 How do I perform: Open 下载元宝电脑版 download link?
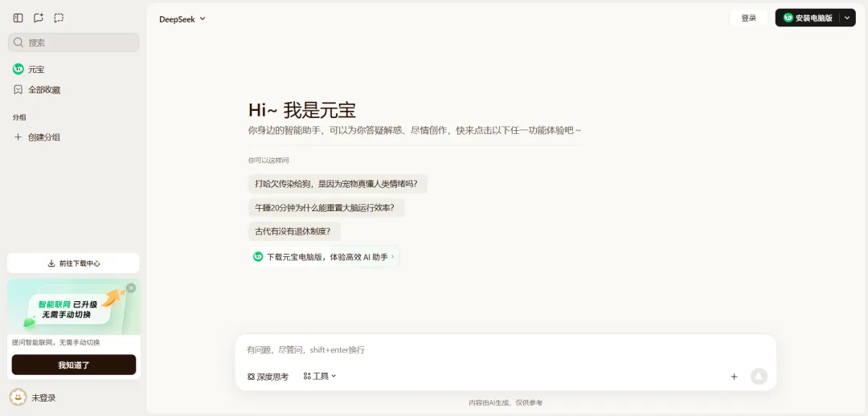325,257
